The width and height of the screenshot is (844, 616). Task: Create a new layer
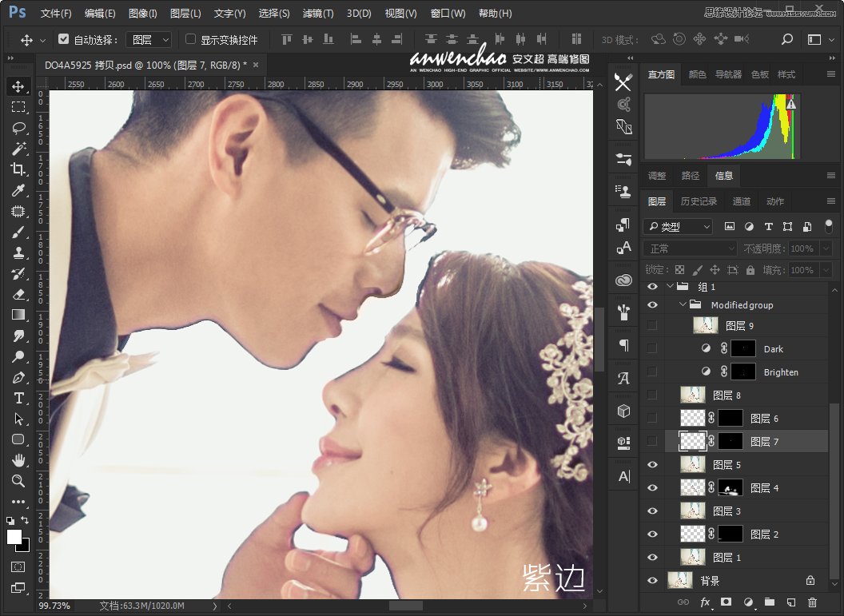coord(791,602)
